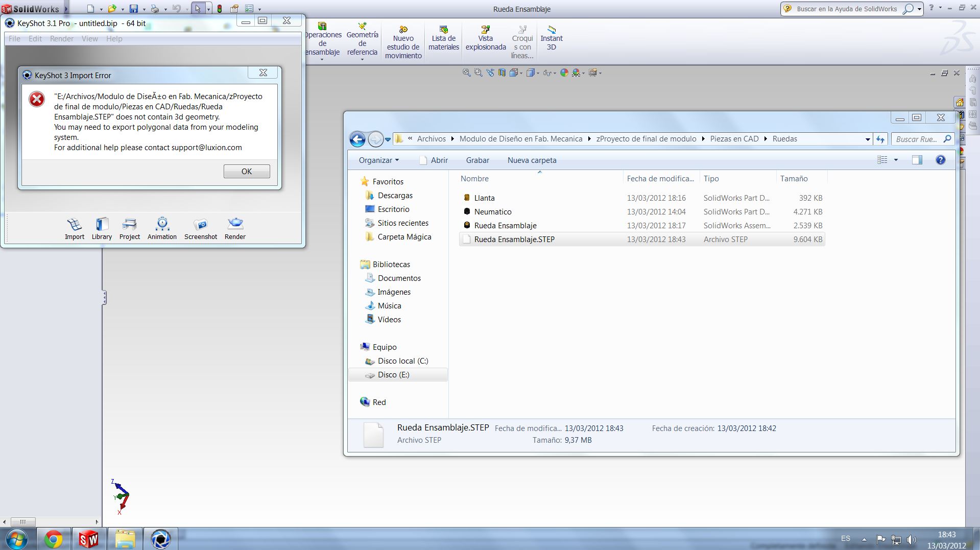980x550 pixels.
Task: Take a KeyShot Screenshot
Action: click(x=201, y=228)
